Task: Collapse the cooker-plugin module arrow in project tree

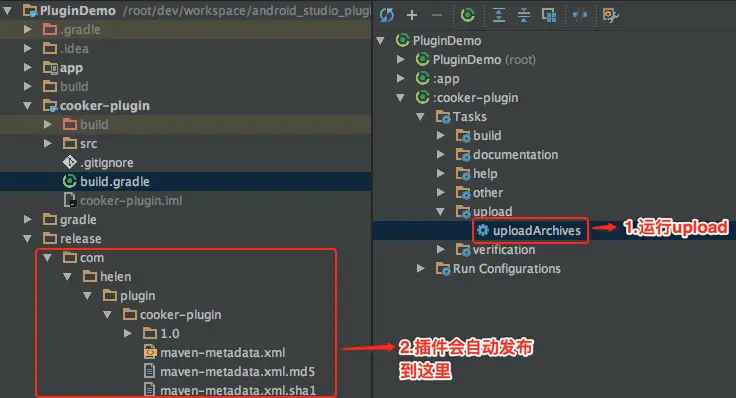Action: pos(27,106)
